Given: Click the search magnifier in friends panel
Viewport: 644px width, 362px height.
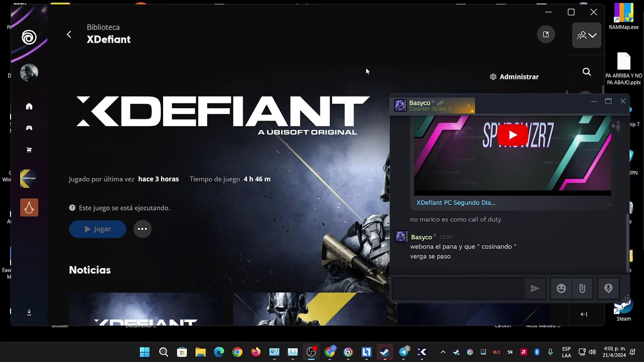Looking at the screenshot, I should click(x=587, y=72).
